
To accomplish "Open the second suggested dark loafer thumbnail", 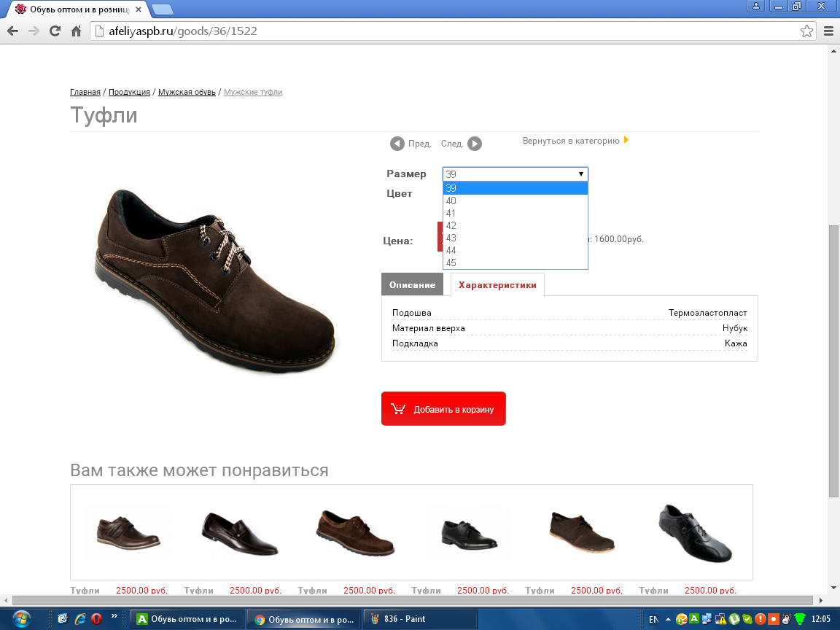I will pos(239,534).
